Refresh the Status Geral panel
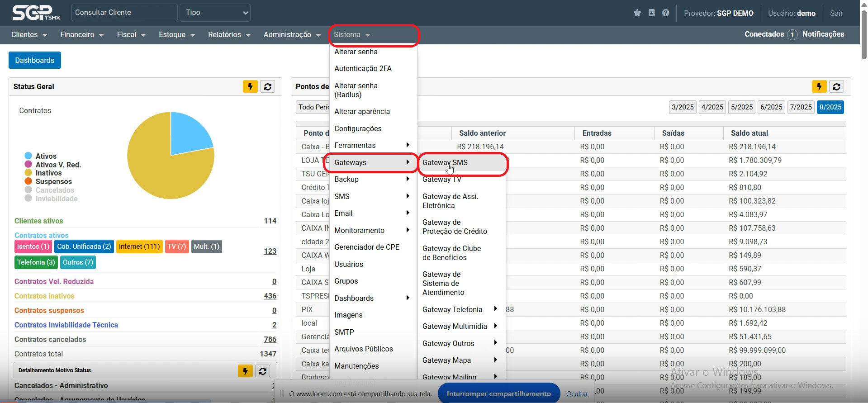Image resolution: width=868 pixels, height=403 pixels. [268, 86]
